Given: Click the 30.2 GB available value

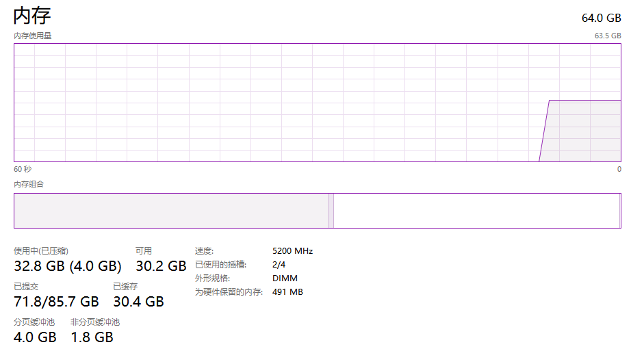Looking at the screenshot, I should click(161, 266).
